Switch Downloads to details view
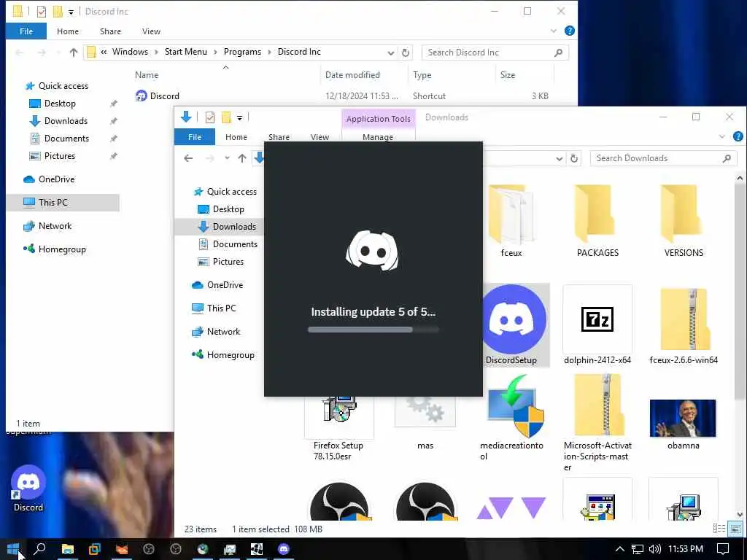 [x=719, y=529]
